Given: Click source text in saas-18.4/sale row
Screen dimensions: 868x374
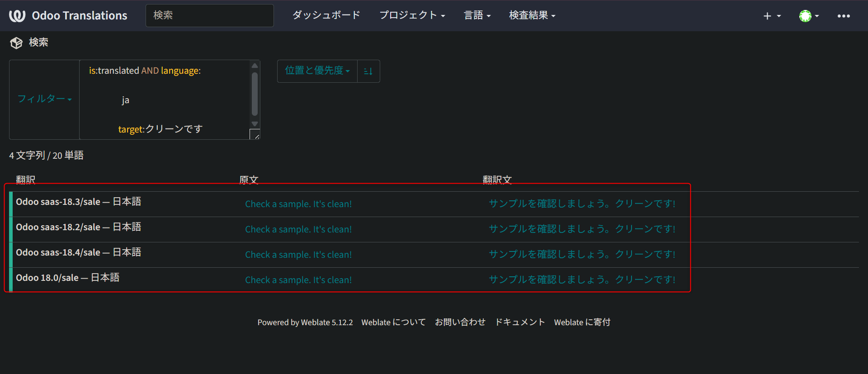Looking at the screenshot, I should tap(298, 255).
